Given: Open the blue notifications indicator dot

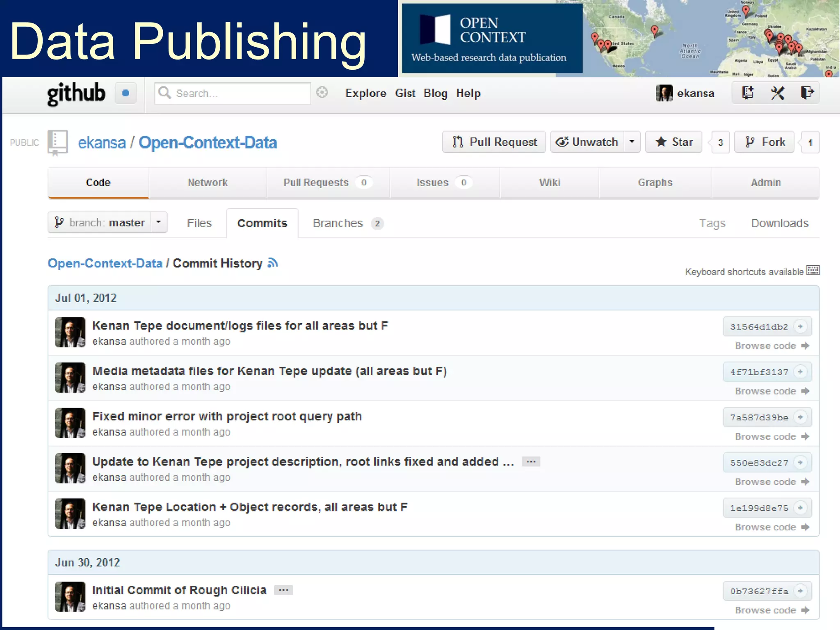Looking at the screenshot, I should click(126, 93).
